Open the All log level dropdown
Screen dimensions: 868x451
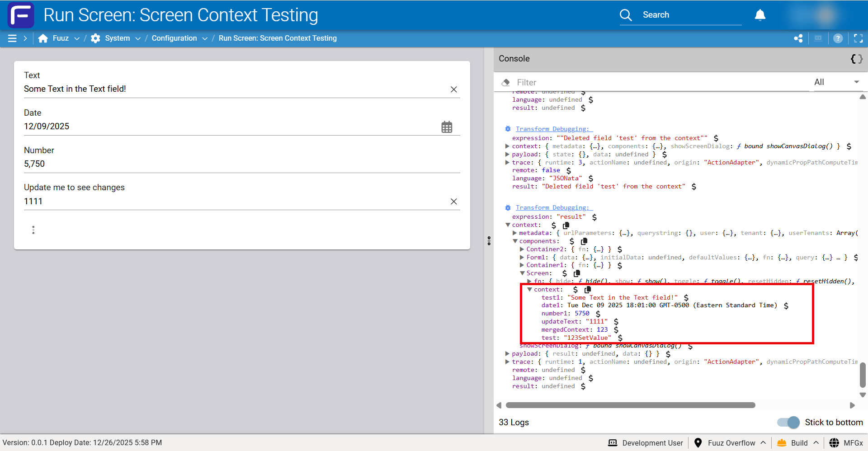(x=836, y=82)
